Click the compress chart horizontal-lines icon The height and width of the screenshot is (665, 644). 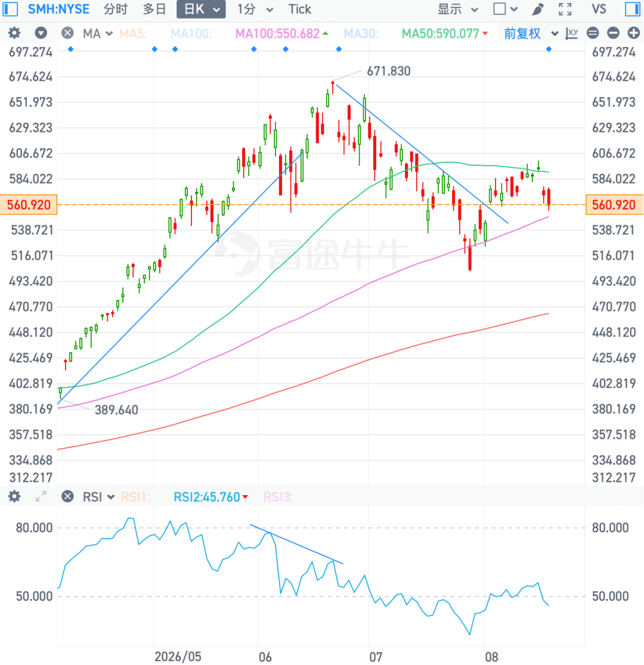tap(593, 33)
